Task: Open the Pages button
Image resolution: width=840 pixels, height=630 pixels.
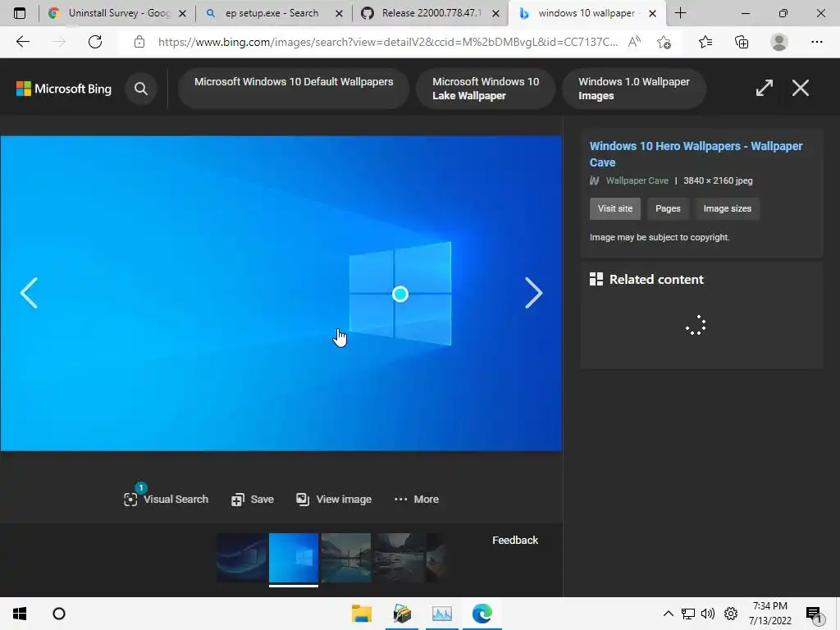Action: pyautogui.click(x=668, y=208)
